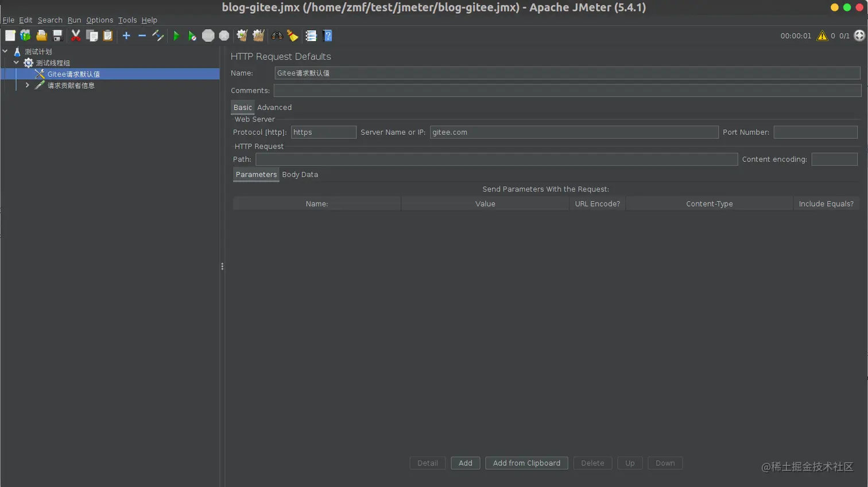Open the Tools menu
This screenshot has height=487, width=868.
(x=127, y=20)
